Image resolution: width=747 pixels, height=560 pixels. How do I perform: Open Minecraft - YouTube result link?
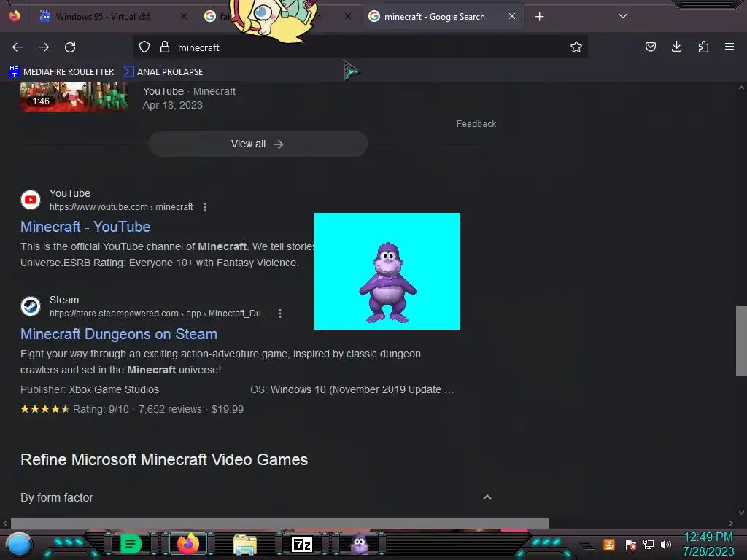pos(85,227)
